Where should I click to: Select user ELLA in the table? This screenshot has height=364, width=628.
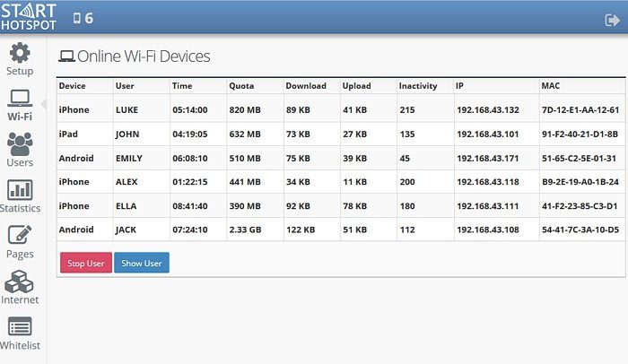[x=126, y=206]
